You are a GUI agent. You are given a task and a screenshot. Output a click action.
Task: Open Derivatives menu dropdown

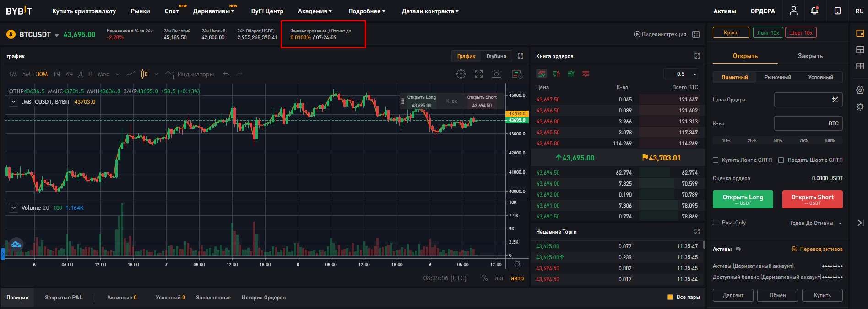pos(213,11)
